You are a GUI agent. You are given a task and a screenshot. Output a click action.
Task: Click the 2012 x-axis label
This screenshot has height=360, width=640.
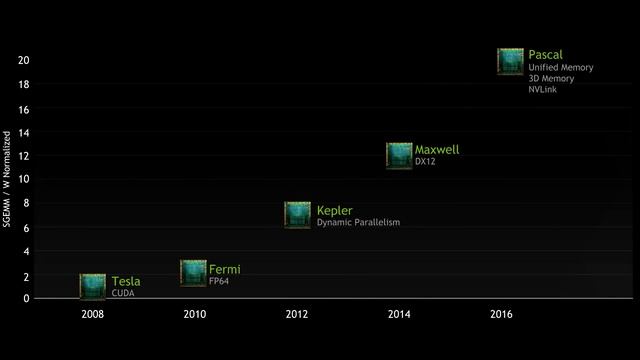click(x=297, y=314)
